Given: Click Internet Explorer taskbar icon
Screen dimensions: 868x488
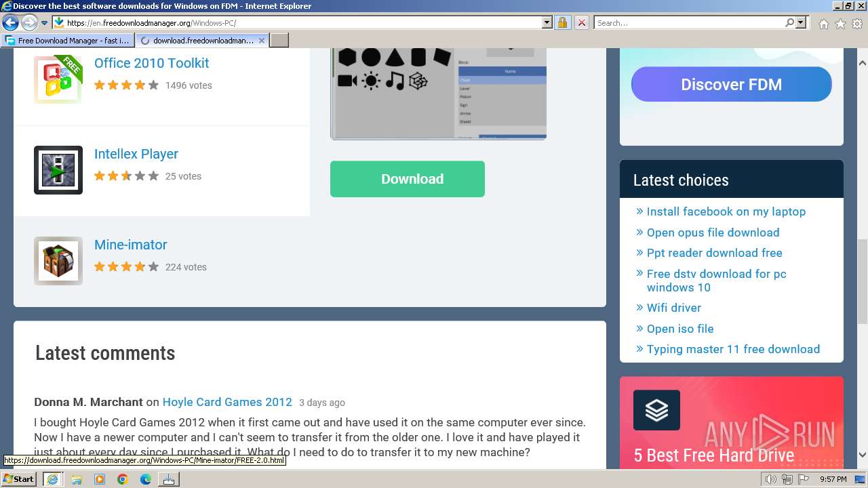Looking at the screenshot, I should (x=52, y=479).
